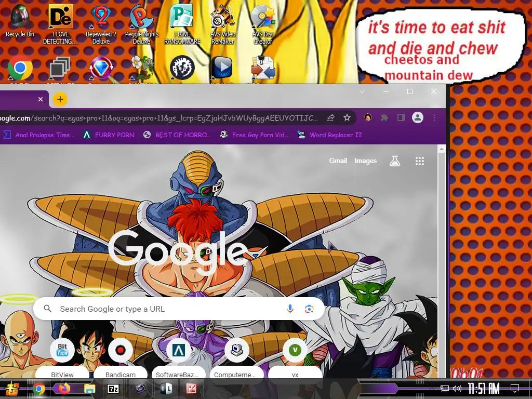Open the network status tray icon

point(445,389)
